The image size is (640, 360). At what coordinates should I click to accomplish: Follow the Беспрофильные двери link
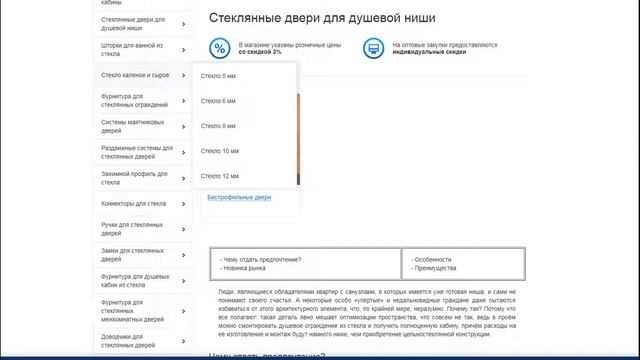click(239, 197)
